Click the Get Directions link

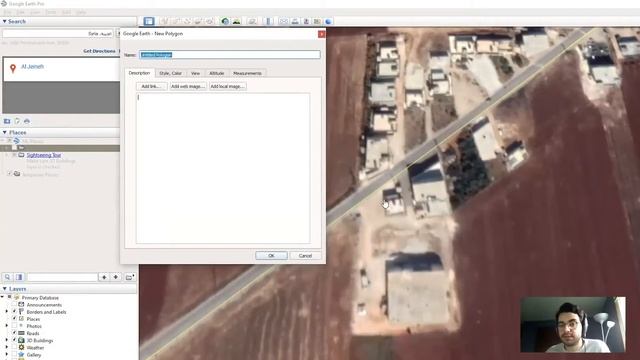pos(99,51)
